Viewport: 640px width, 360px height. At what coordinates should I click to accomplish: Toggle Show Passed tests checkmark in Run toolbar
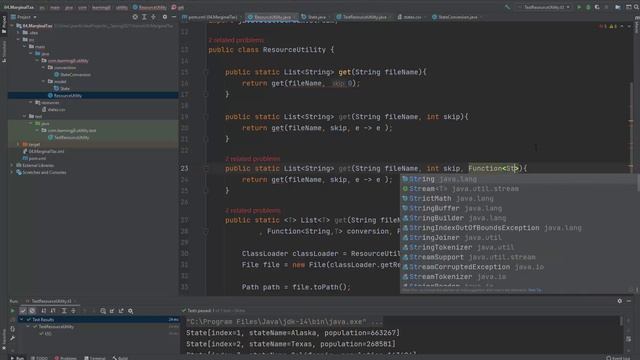coord(23,311)
